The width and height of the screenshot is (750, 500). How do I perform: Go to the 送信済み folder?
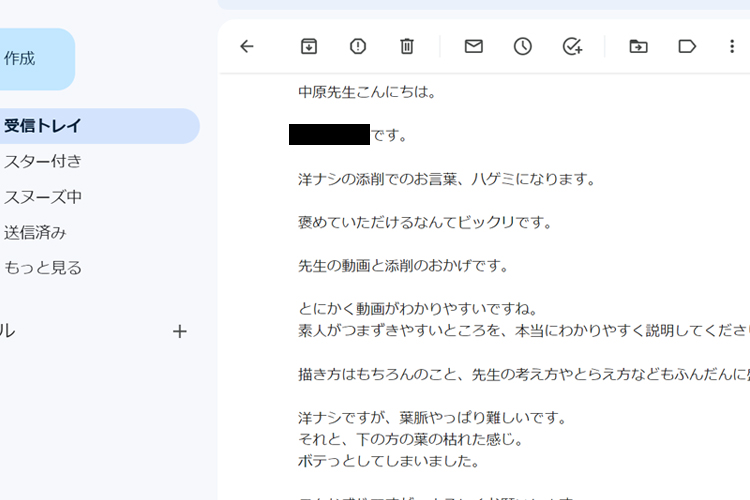tap(35, 232)
